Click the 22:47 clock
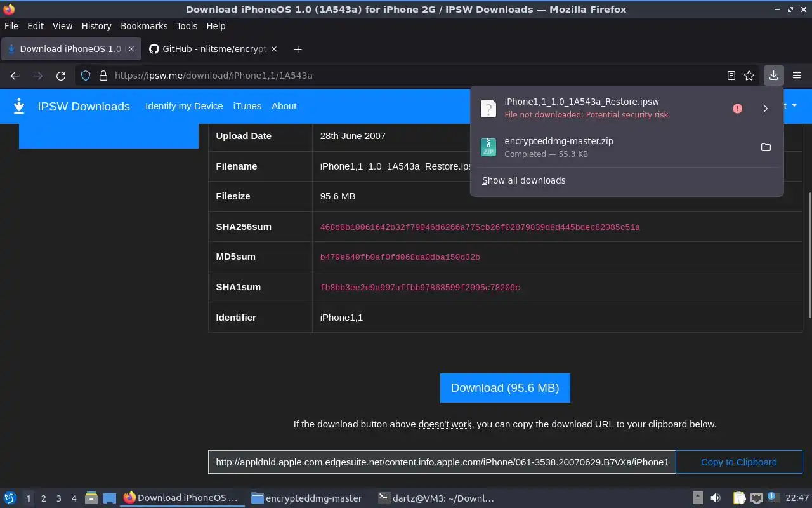The height and width of the screenshot is (508, 812). click(x=797, y=498)
